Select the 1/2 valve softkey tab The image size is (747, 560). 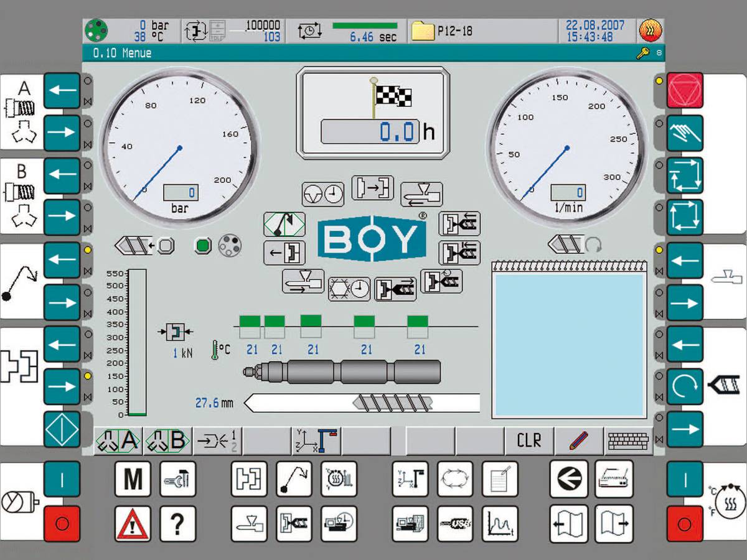click(217, 441)
